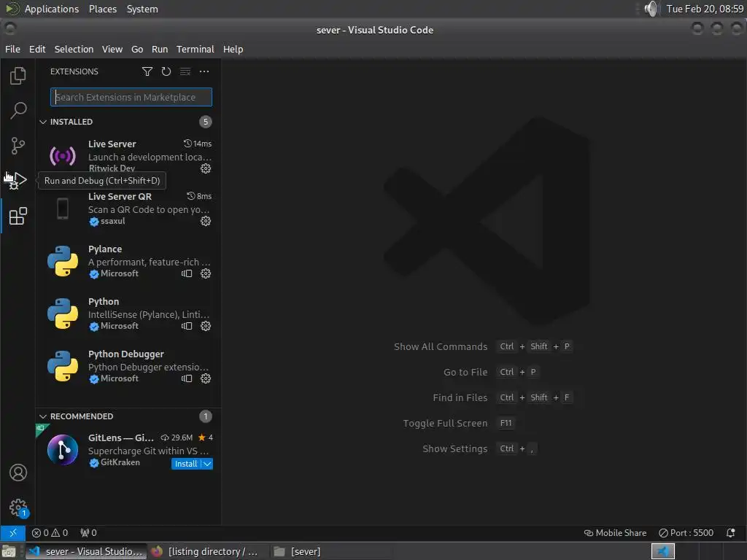Select the Python Debugger extension entry

[x=128, y=366]
